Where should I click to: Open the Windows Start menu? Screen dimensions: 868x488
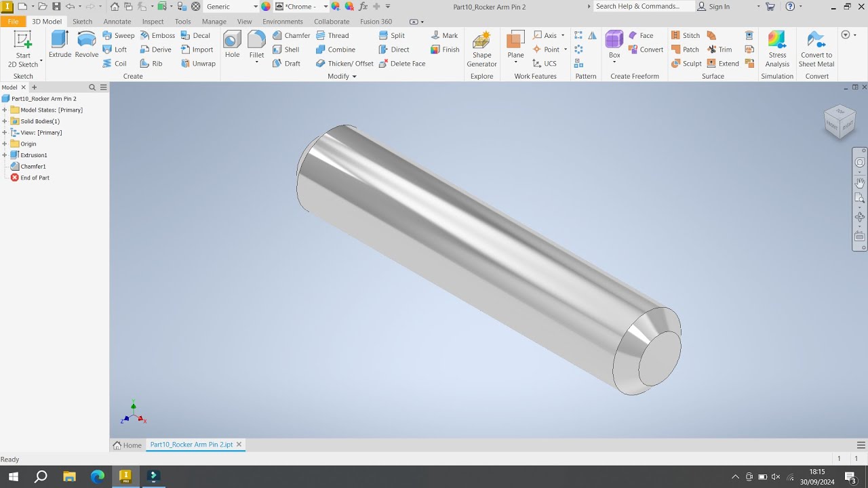13,476
